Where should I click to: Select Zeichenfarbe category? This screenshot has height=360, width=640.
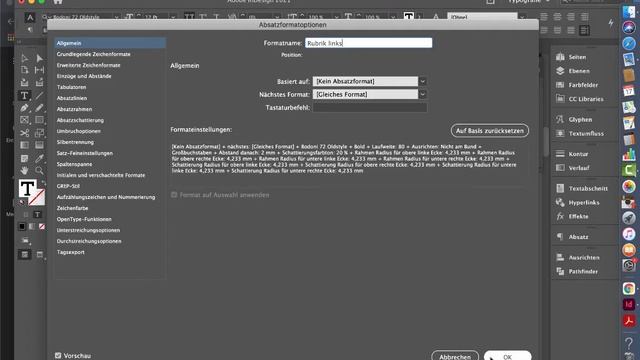click(x=72, y=208)
